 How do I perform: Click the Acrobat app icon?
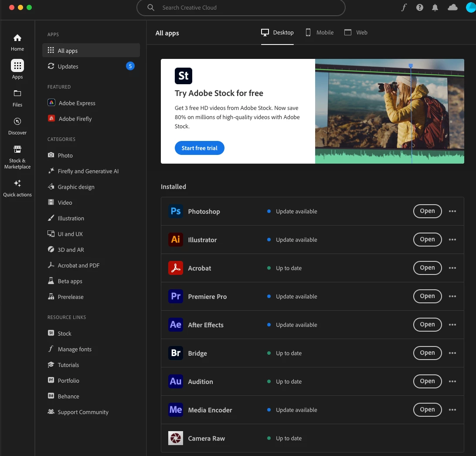coord(176,268)
